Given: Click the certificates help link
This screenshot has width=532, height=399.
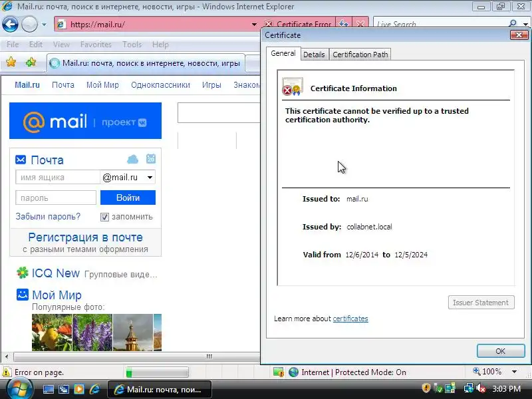Looking at the screenshot, I should (350, 319).
